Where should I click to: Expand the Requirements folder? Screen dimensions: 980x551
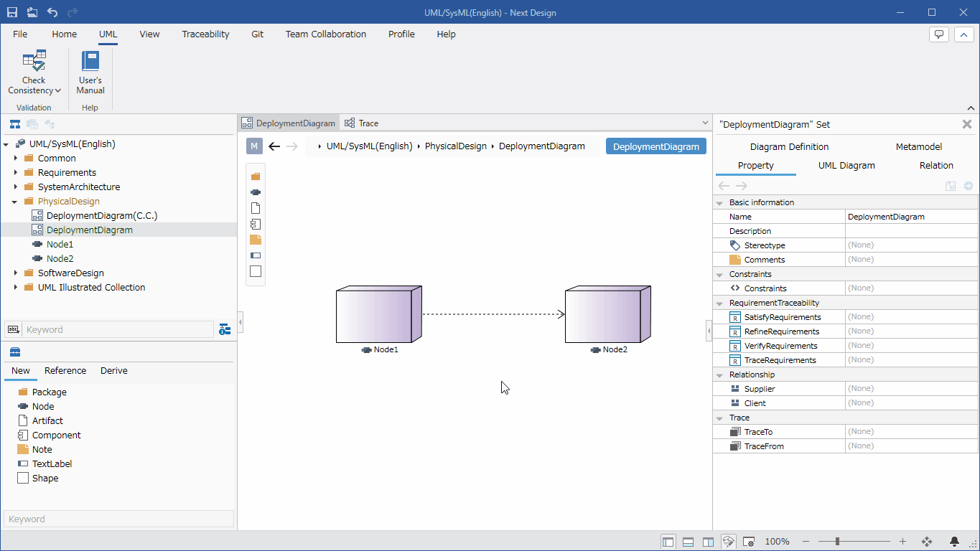pyautogui.click(x=16, y=172)
